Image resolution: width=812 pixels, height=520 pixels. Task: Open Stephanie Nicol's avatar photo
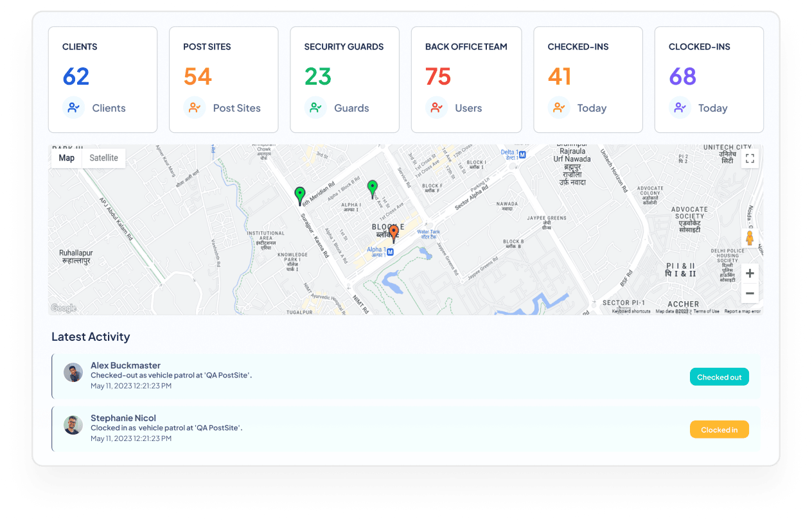pyautogui.click(x=73, y=425)
